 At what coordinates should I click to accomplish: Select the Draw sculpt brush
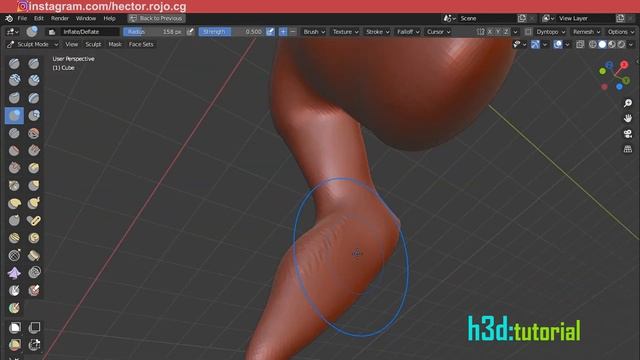[x=14, y=63]
